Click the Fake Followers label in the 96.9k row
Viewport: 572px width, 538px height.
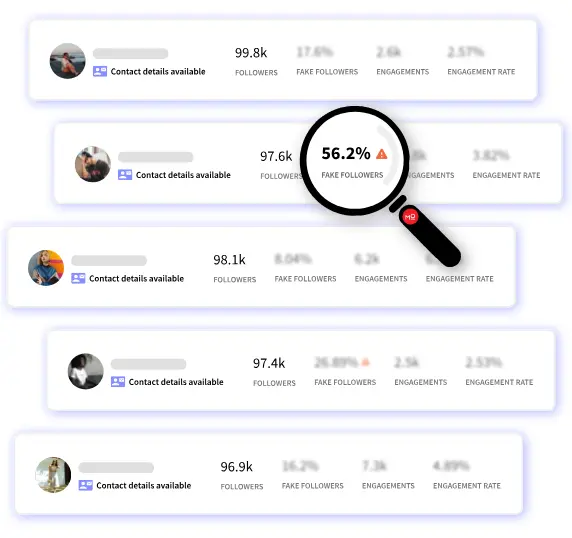click(313, 486)
